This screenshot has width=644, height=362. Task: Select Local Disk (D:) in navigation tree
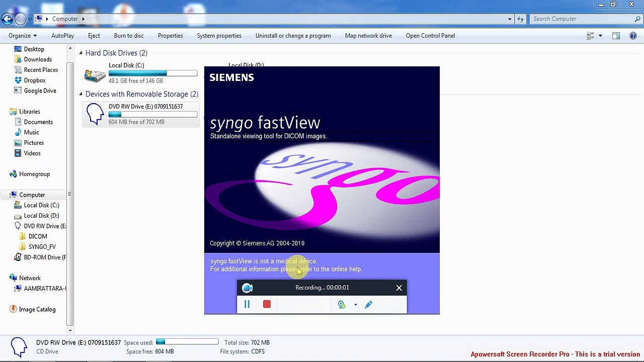point(41,216)
